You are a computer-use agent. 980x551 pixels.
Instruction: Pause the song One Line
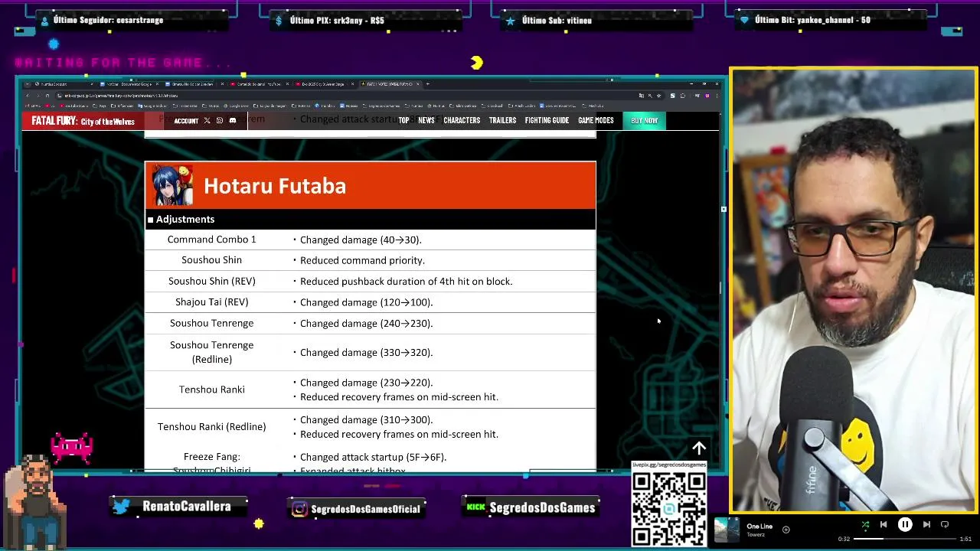tap(905, 525)
